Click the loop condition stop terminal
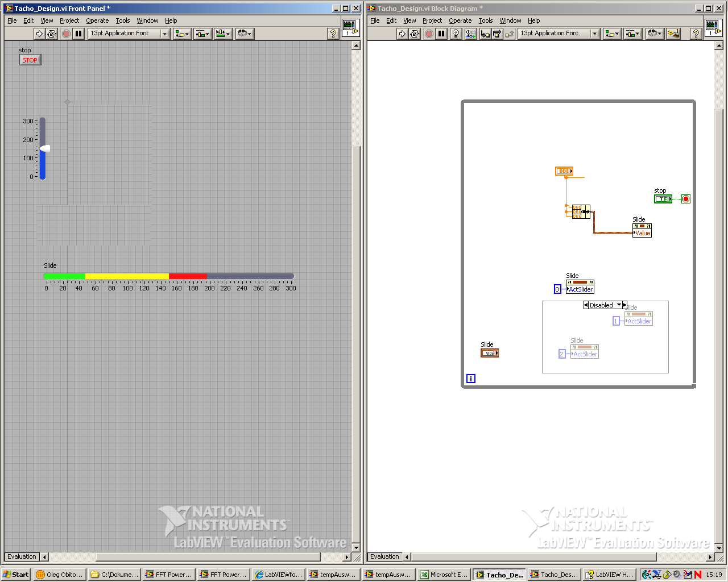This screenshot has height=582, width=728. [x=686, y=199]
